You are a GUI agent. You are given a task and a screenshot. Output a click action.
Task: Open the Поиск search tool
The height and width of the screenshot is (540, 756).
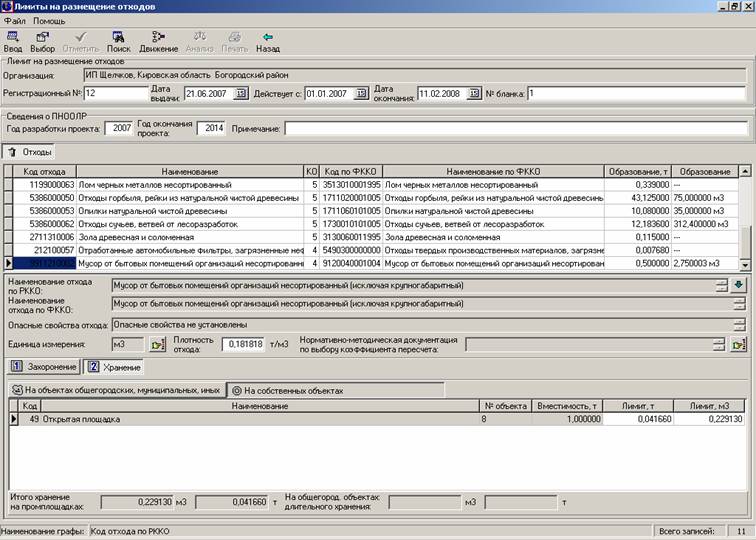118,40
